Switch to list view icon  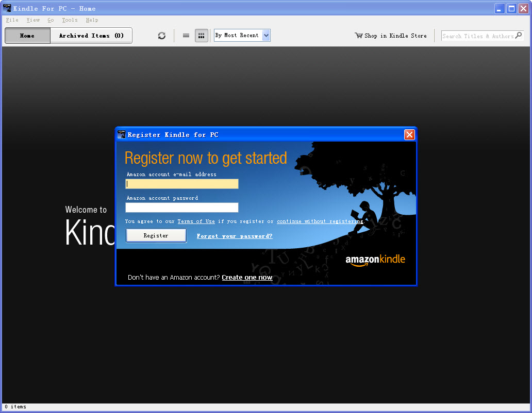(186, 36)
